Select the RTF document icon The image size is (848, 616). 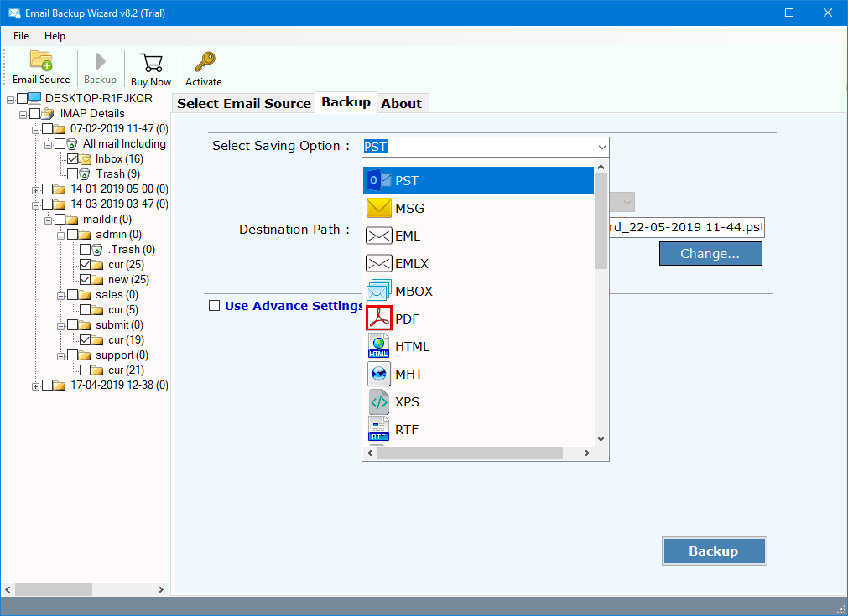pyautogui.click(x=378, y=429)
